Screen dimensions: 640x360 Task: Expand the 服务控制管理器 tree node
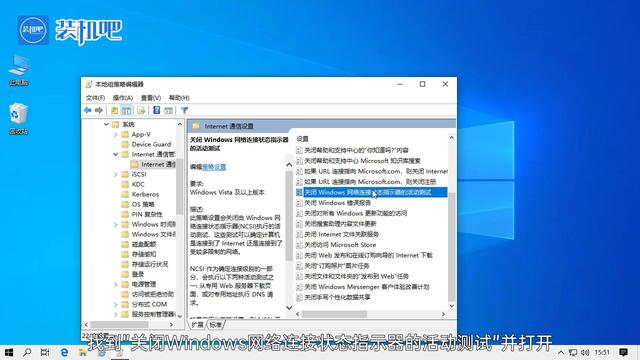point(116,314)
